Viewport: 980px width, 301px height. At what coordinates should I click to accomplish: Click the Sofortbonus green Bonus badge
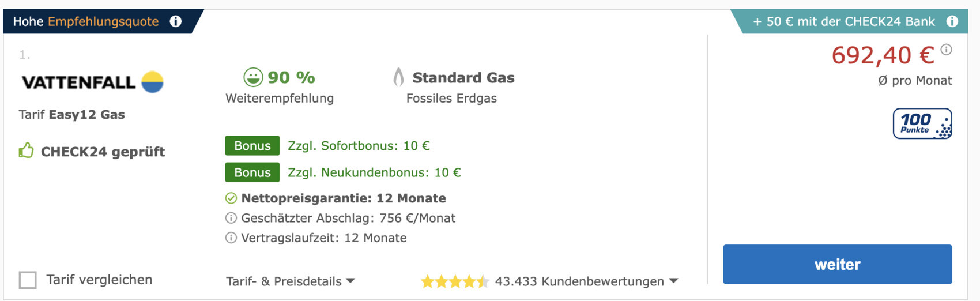pos(252,146)
